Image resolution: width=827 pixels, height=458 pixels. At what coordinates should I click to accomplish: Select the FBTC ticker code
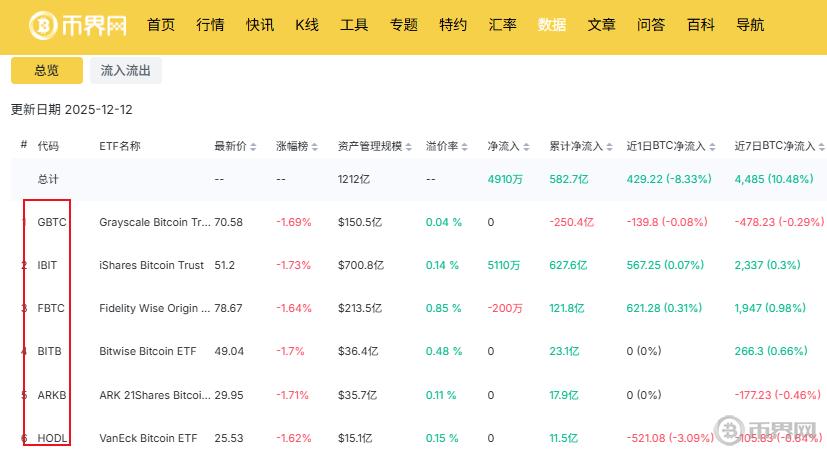point(50,309)
